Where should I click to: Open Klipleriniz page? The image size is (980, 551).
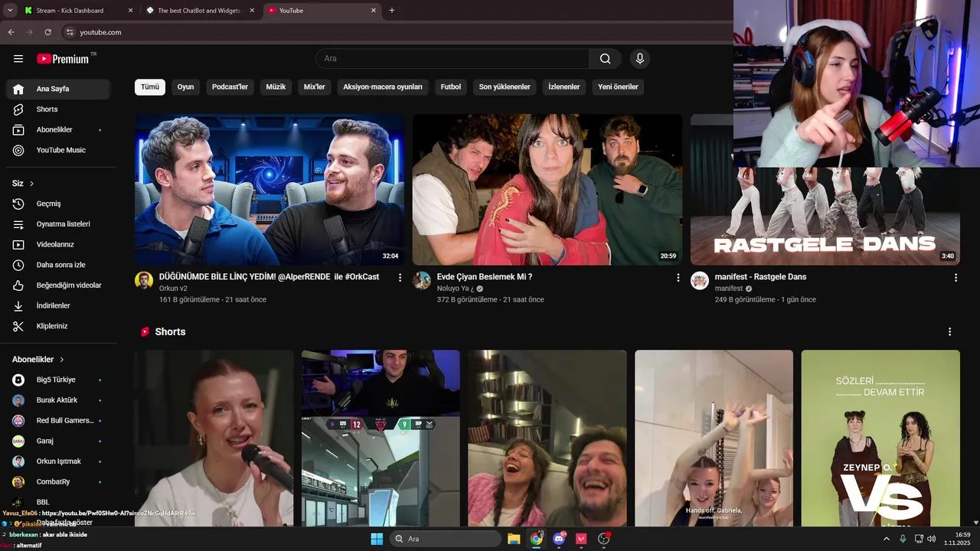click(x=58, y=326)
